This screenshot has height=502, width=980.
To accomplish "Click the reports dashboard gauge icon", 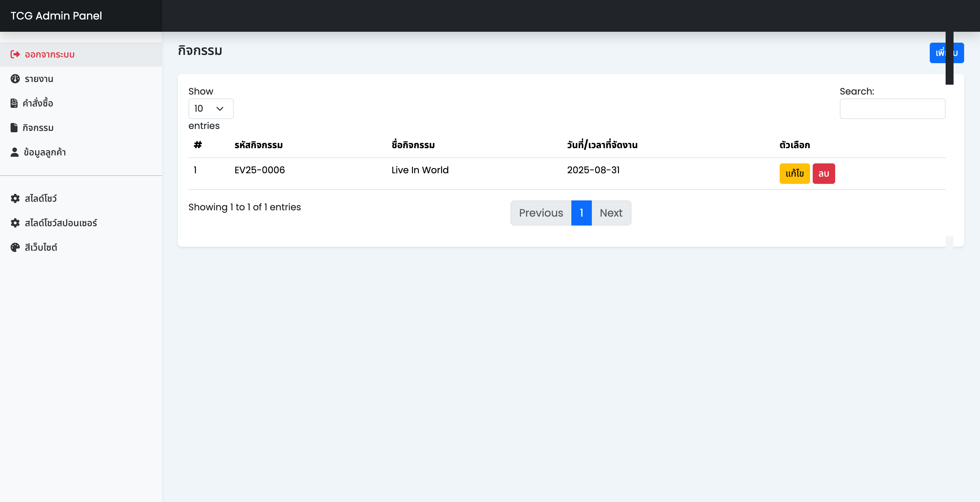I will click(15, 79).
